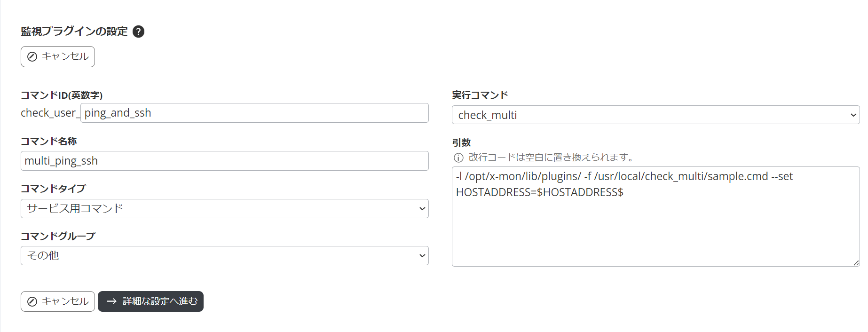Image resolution: width=868 pixels, height=332 pixels.
Task: Proceed with 詳細な設定へ進む button
Action: [150, 301]
